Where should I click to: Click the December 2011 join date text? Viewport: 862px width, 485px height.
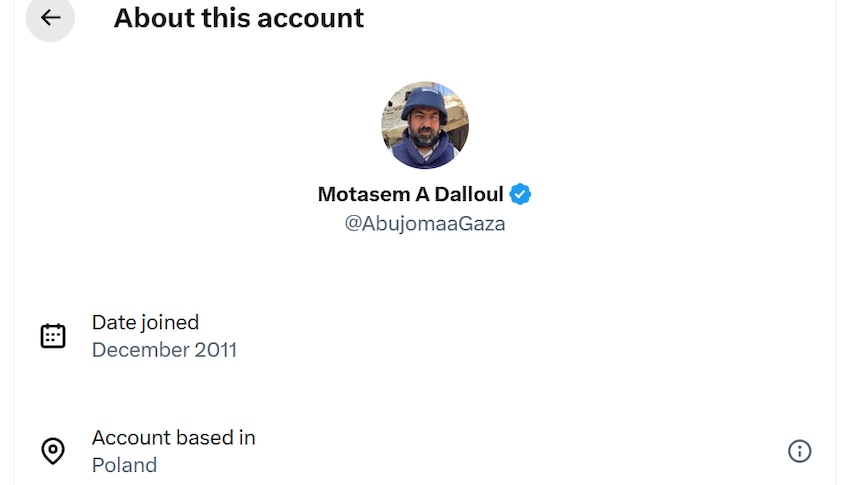164,350
